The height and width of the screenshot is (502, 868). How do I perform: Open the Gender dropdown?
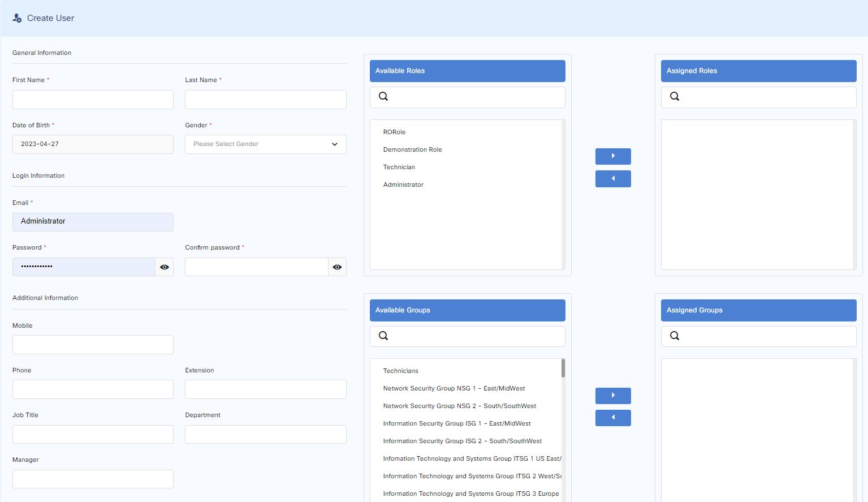point(266,144)
